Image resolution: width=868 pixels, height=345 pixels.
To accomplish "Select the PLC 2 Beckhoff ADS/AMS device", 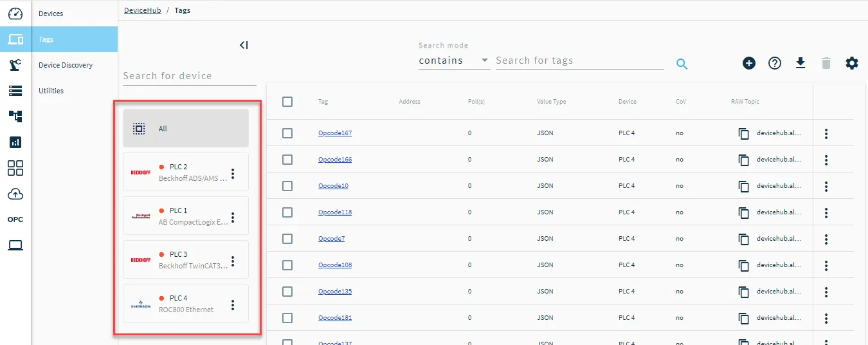I will (186, 172).
